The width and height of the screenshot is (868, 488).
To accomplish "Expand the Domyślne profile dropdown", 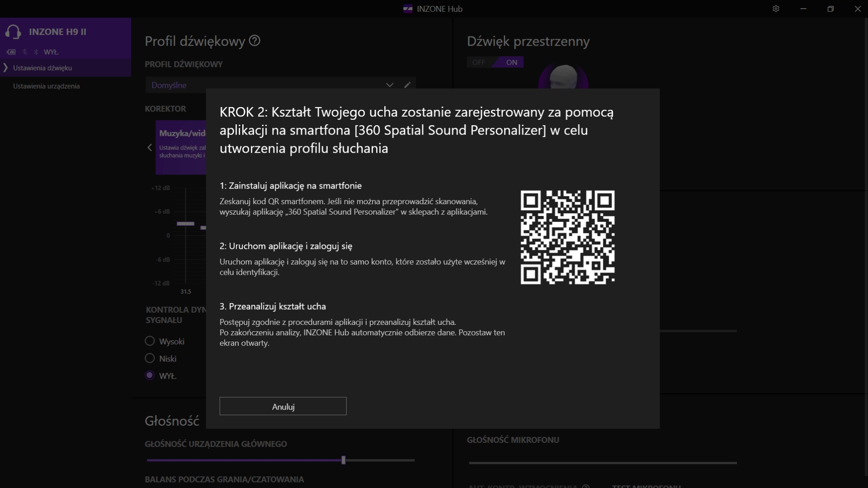I will pyautogui.click(x=389, y=85).
